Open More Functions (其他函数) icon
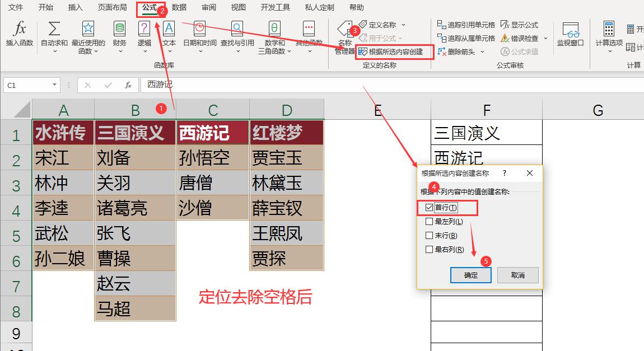This screenshot has width=644, height=351. click(x=309, y=29)
